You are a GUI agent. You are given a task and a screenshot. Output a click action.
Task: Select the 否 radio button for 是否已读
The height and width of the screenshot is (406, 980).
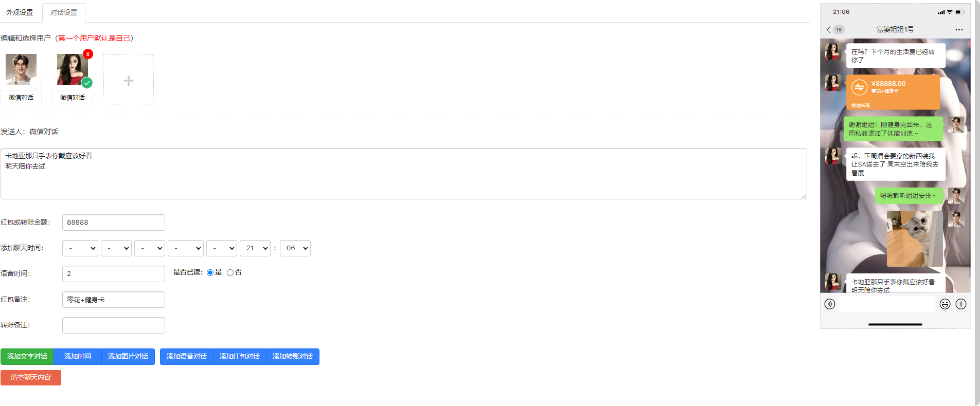tap(230, 273)
